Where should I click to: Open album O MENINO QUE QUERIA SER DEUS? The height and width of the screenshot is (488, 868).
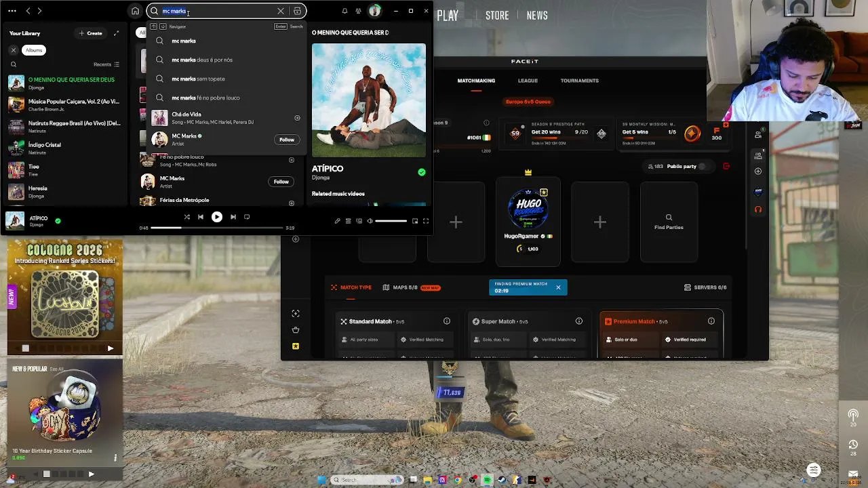[x=64, y=83]
